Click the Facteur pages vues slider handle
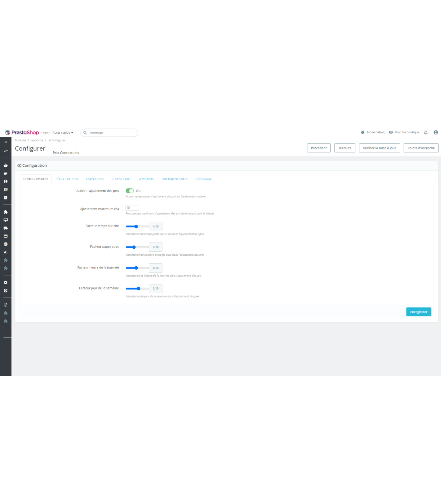 tap(134, 247)
